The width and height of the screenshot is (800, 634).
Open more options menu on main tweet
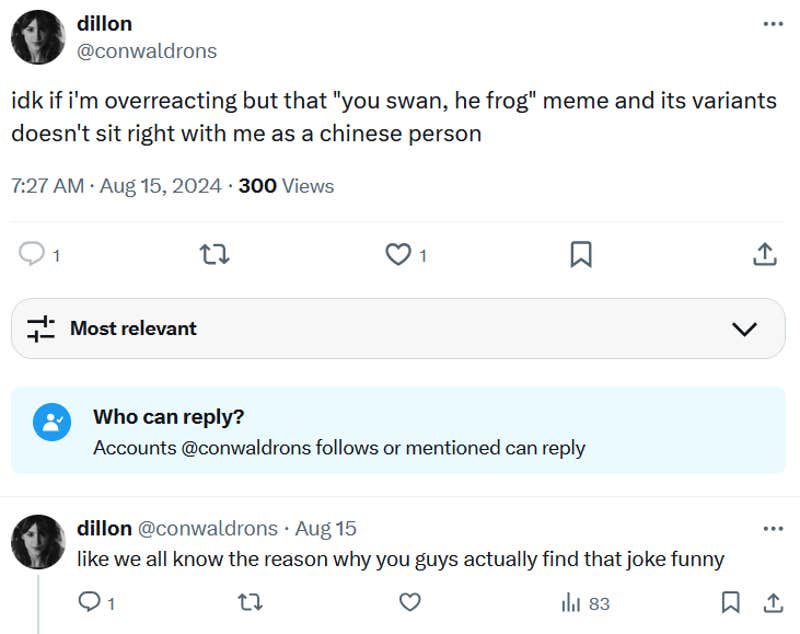pos(773,24)
